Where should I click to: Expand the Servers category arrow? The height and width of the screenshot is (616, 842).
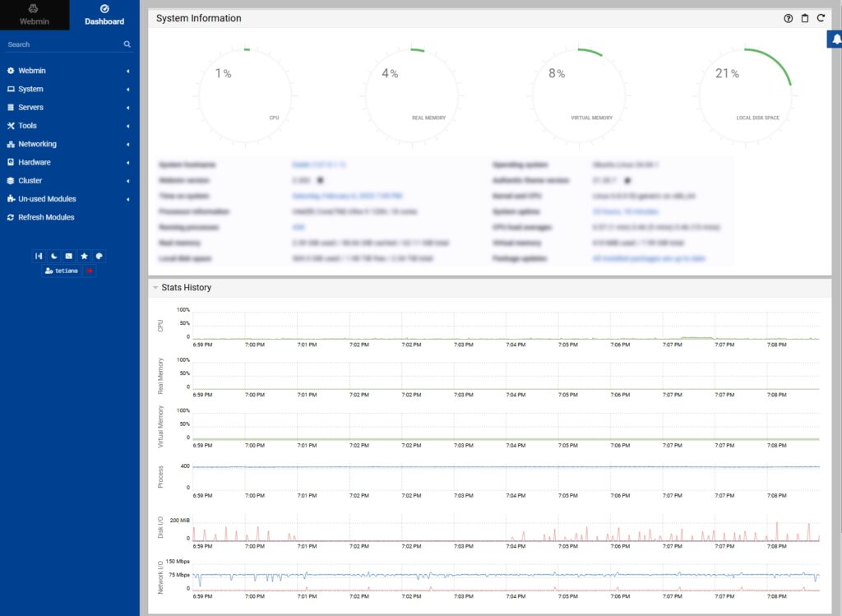[127, 108]
